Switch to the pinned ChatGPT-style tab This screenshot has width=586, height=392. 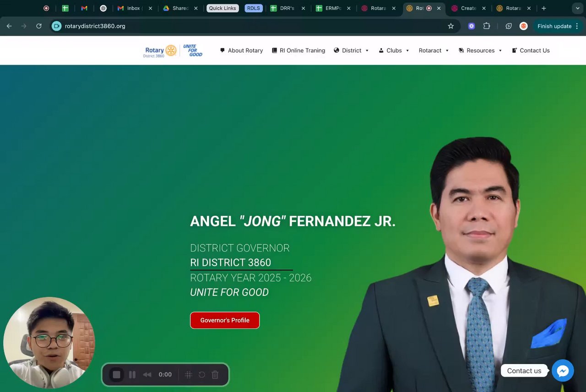[103, 8]
